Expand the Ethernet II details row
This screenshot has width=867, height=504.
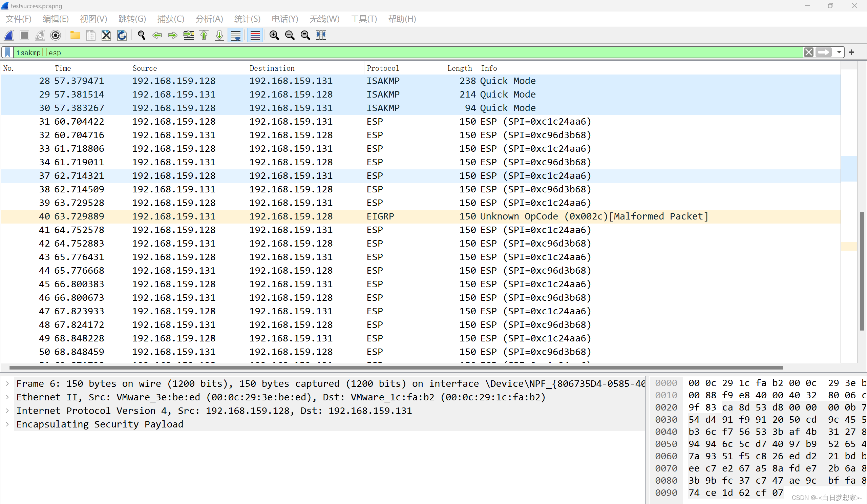coord(7,397)
